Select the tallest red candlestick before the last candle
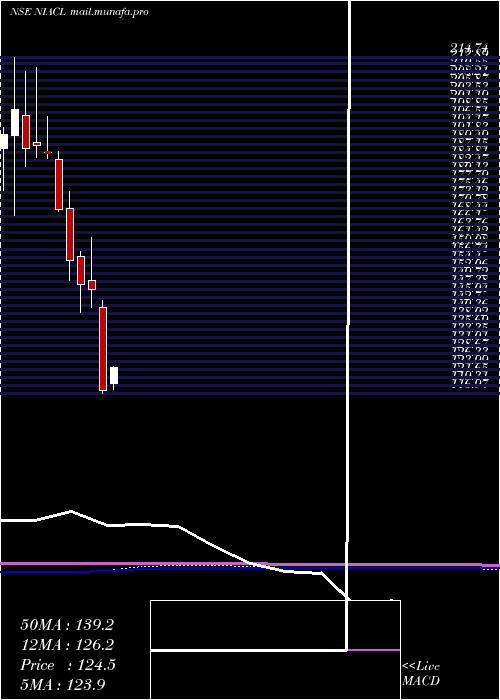Viewport: 500px width, 700px height. [103, 349]
